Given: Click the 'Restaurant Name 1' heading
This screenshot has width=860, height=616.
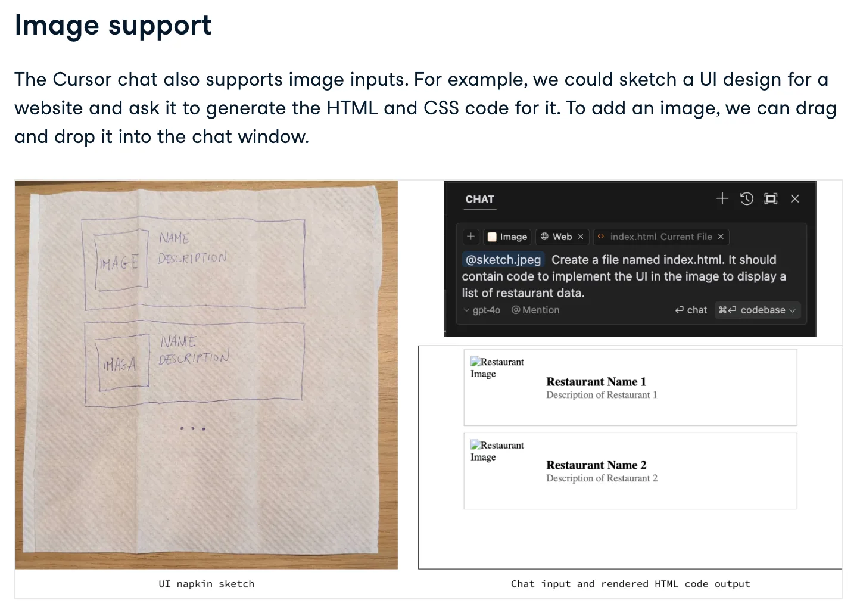Looking at the screenshot, I should (x=596, y=382).
